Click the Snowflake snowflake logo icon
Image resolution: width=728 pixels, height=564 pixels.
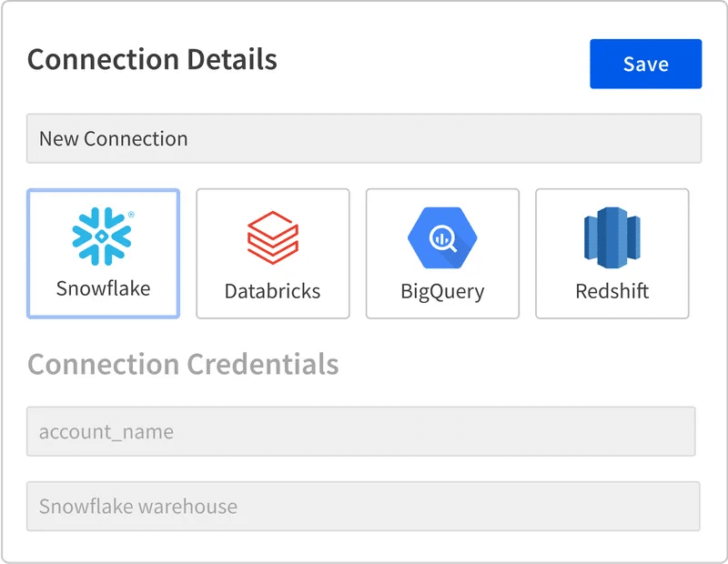tap(102, 237)
